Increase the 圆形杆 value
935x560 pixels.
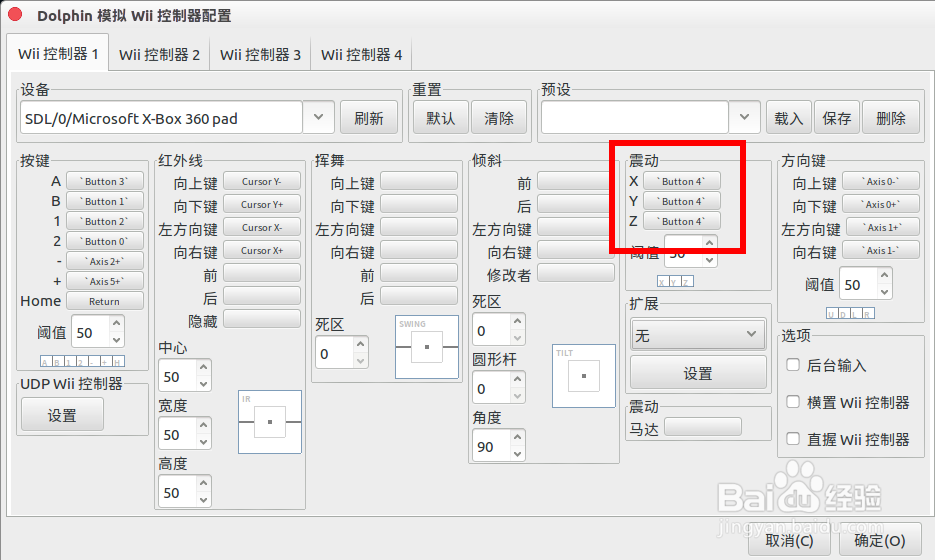pos(518,379)
